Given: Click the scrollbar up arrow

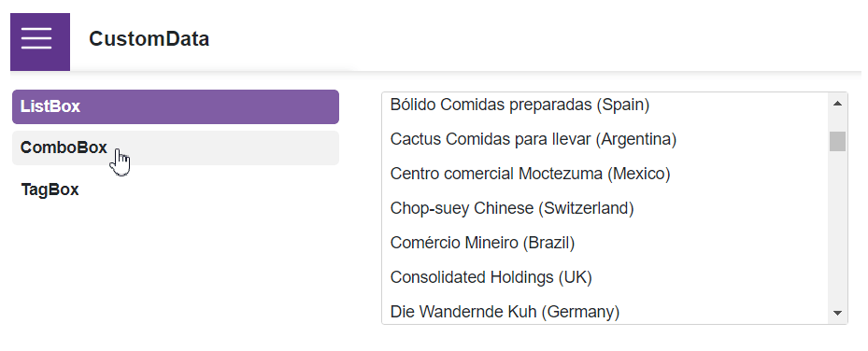Looking at the screenshot, I should (837, 103).
